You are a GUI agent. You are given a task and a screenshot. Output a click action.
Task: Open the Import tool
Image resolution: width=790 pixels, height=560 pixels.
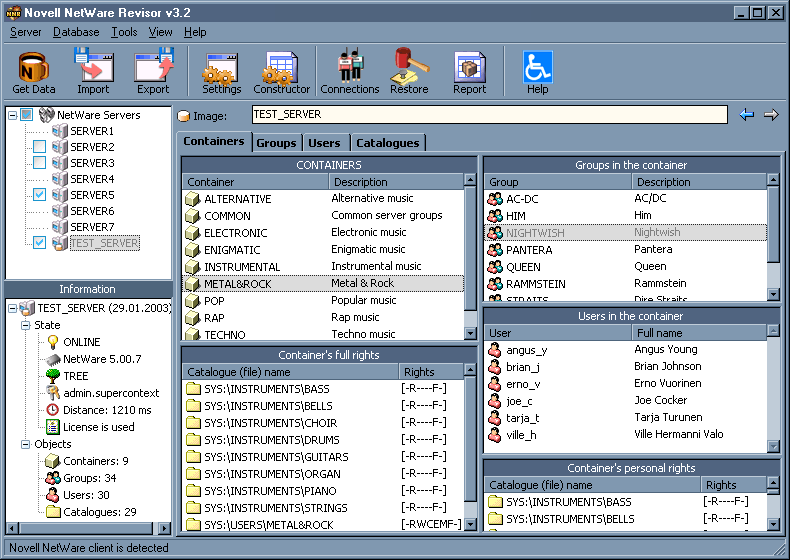(x=93, y=73)
